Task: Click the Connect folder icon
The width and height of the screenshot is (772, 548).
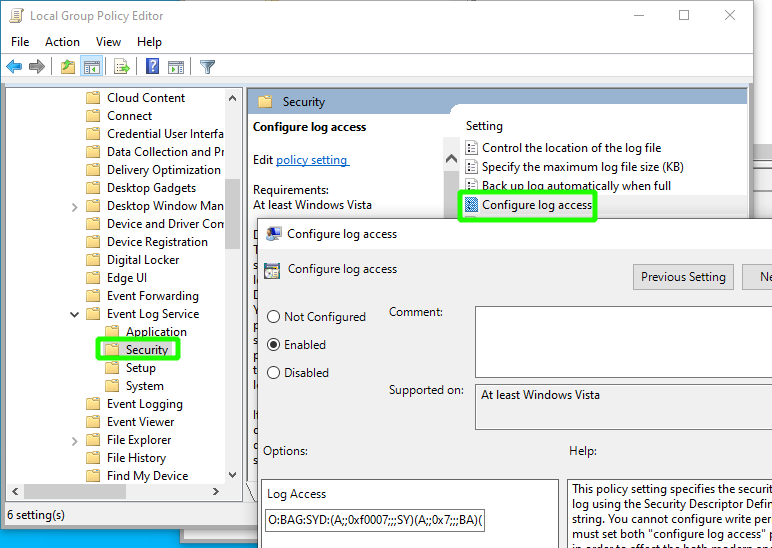Action: [x=93, y=116]
